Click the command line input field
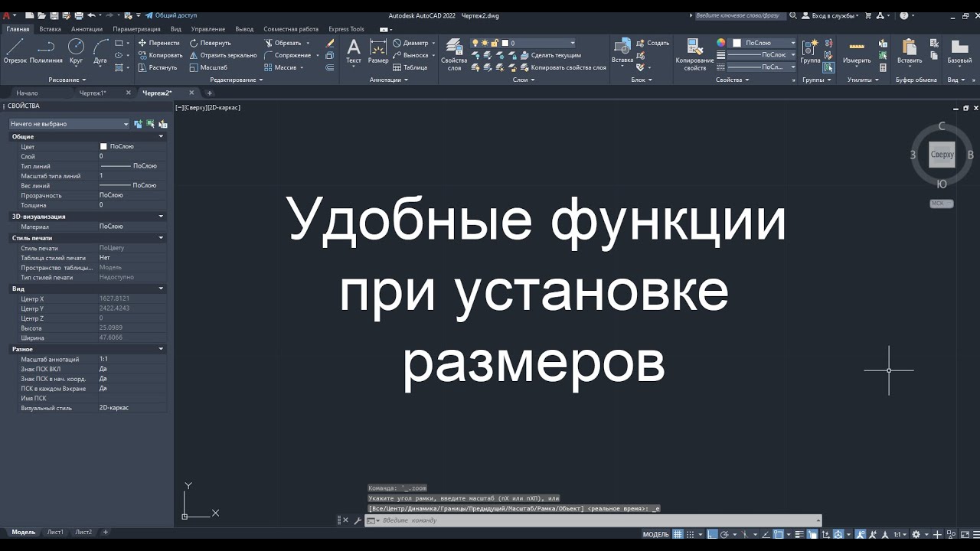The height and width of the screenshot is (551, 980). 597,520
